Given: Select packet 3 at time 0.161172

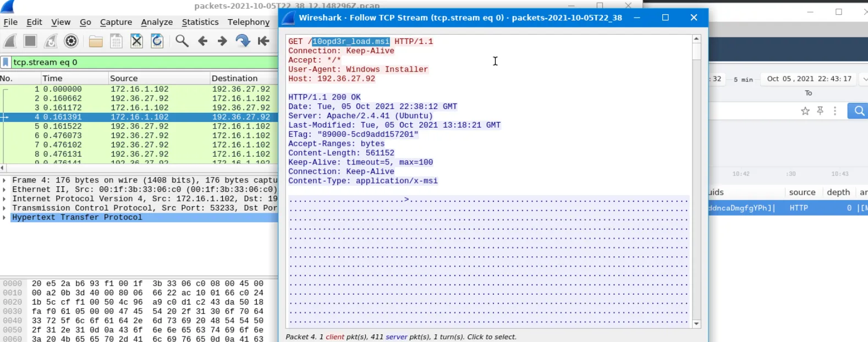Looking at the screenshot, I should pos(139,108).
